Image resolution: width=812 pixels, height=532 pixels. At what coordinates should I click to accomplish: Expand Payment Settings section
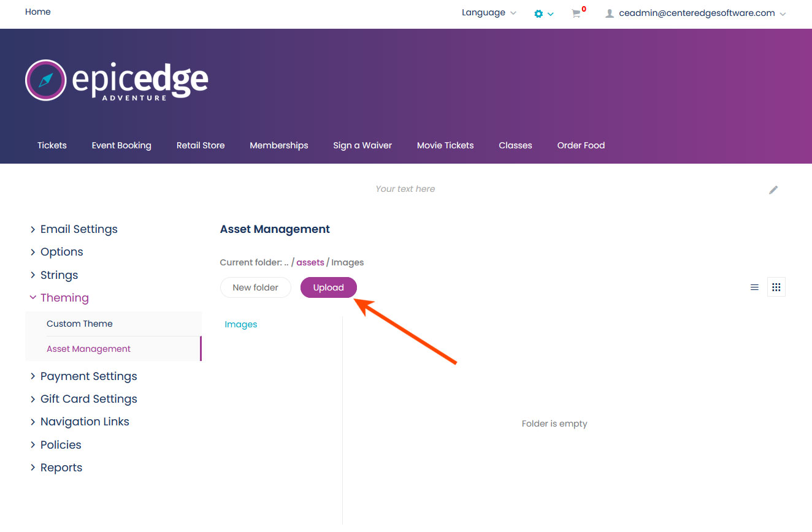(83, 376)
